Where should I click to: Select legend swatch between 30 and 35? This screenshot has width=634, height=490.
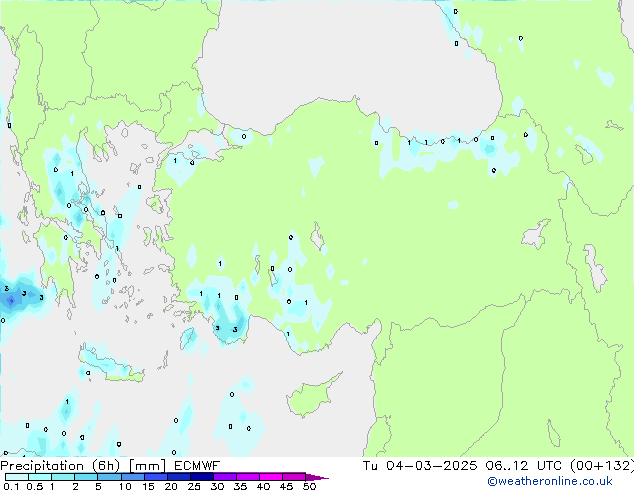click(x=226, y=477)
